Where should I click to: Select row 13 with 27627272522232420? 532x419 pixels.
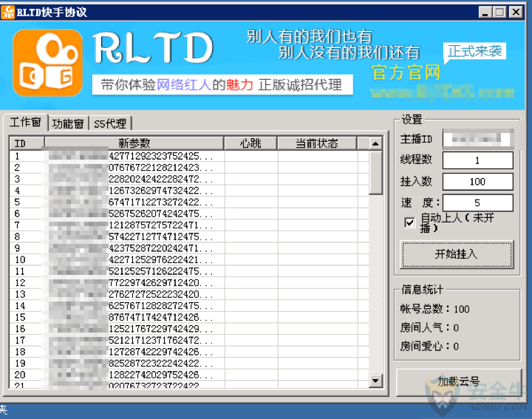tap(189, 295)
